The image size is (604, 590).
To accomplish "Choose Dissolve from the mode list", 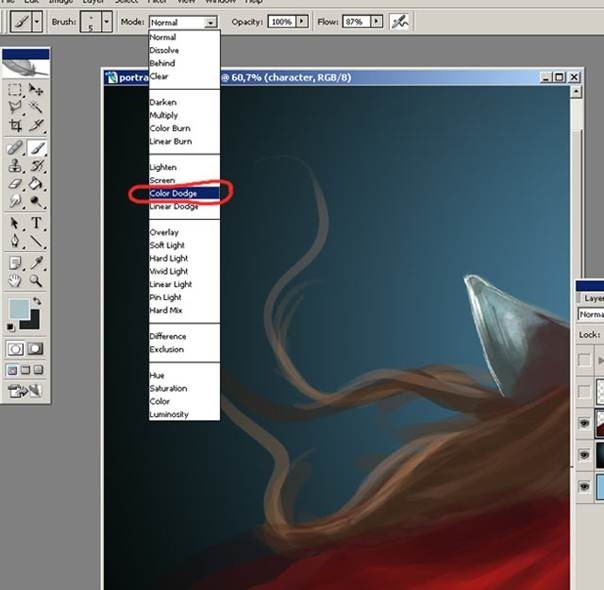I will 184,50.
